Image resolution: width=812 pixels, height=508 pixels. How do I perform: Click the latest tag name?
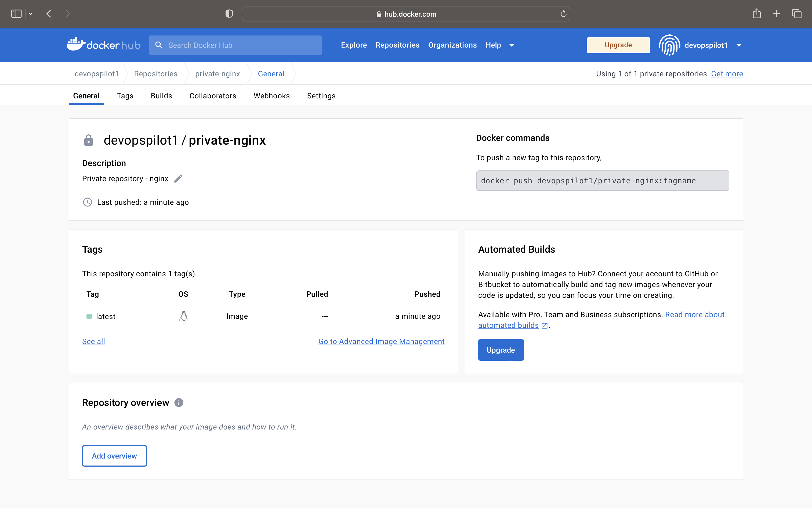click(106, 316)
